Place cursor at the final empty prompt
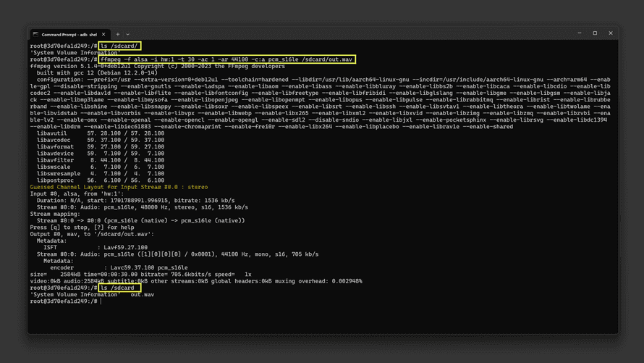Viewport: 644px width, 363px height. pyautogui.click(x=101, y=301)
